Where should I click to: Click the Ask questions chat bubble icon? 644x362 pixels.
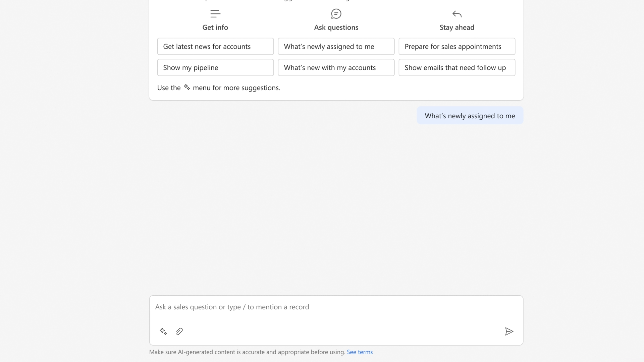pos(336,14)
